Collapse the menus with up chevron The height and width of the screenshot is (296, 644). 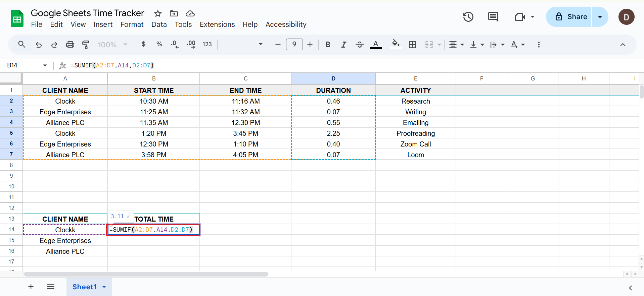click(x=623, y=44)
